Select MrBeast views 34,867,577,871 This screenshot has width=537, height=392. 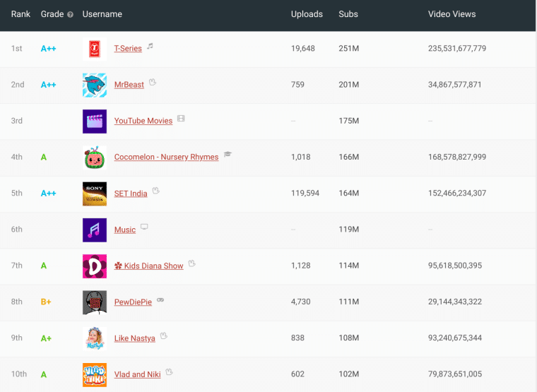point(454,85)
